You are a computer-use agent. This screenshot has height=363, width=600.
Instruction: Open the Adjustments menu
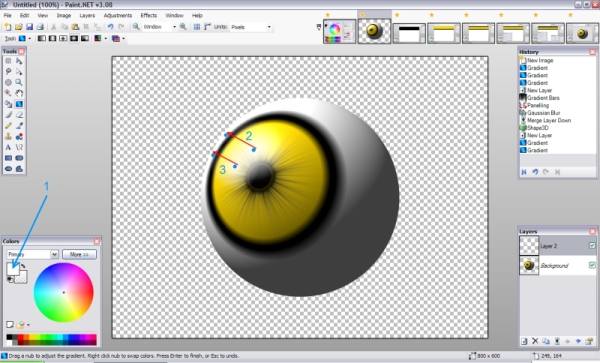(118, 15)
